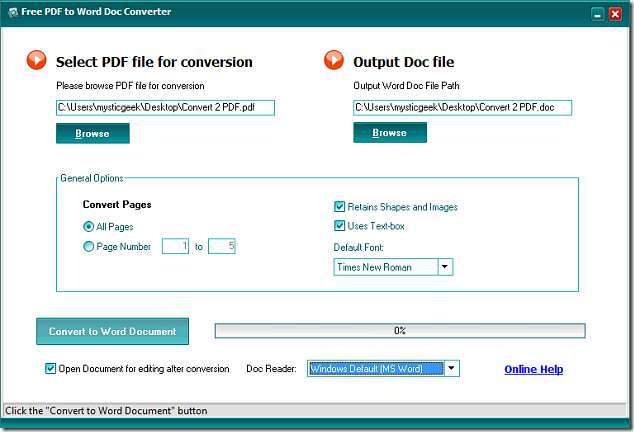Click the starting page number field
This screenshot has height=432, width=634.
(175, 246)
